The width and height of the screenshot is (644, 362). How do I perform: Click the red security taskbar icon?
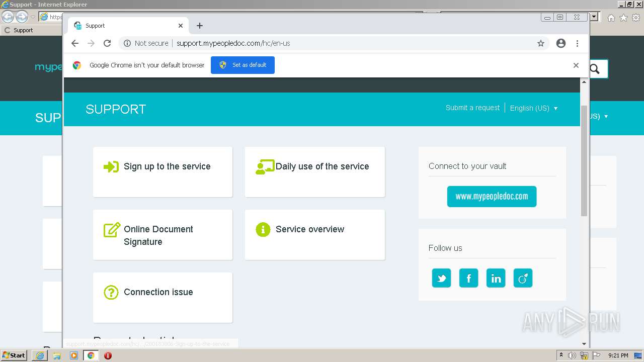pyautogui.click(x=108, y=355)
